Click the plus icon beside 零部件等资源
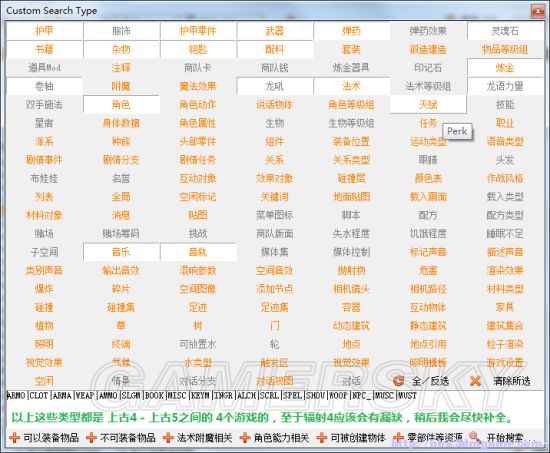Image resolution: width=550 pixels, height=453 pixels. (x=398, y=438)
